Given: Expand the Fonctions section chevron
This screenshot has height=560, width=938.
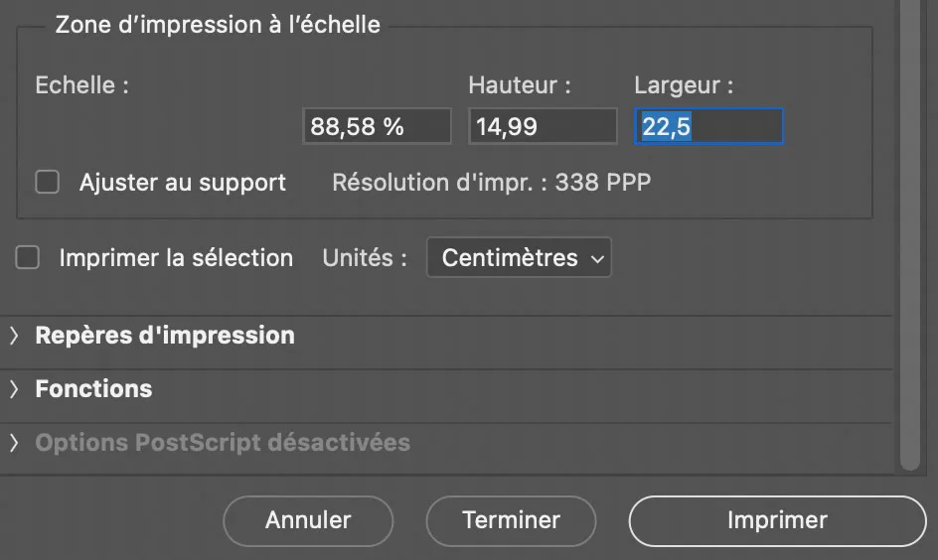Looking at the screenshot, I should pyautogui.click(x=15, y=389).
